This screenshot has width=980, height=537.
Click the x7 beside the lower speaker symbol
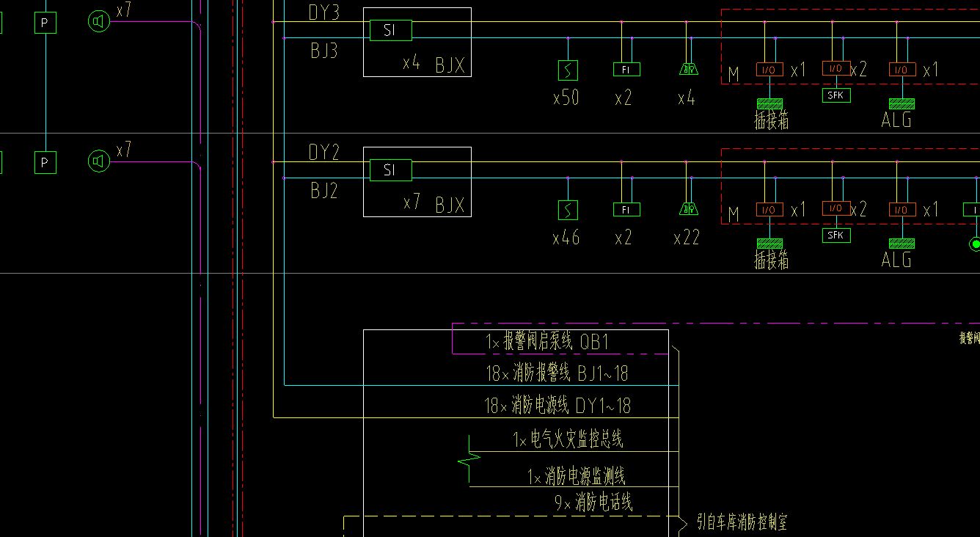123,150
